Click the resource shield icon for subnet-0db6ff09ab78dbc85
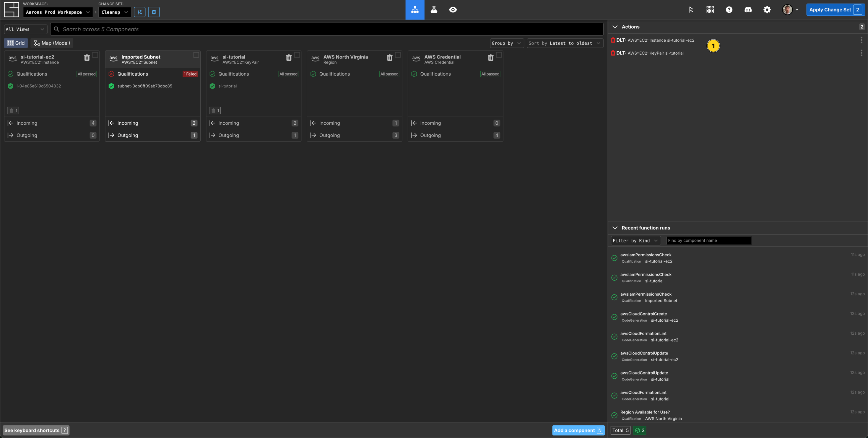The height and width of the screenshot is (438, 868). (x=112, y=86)
